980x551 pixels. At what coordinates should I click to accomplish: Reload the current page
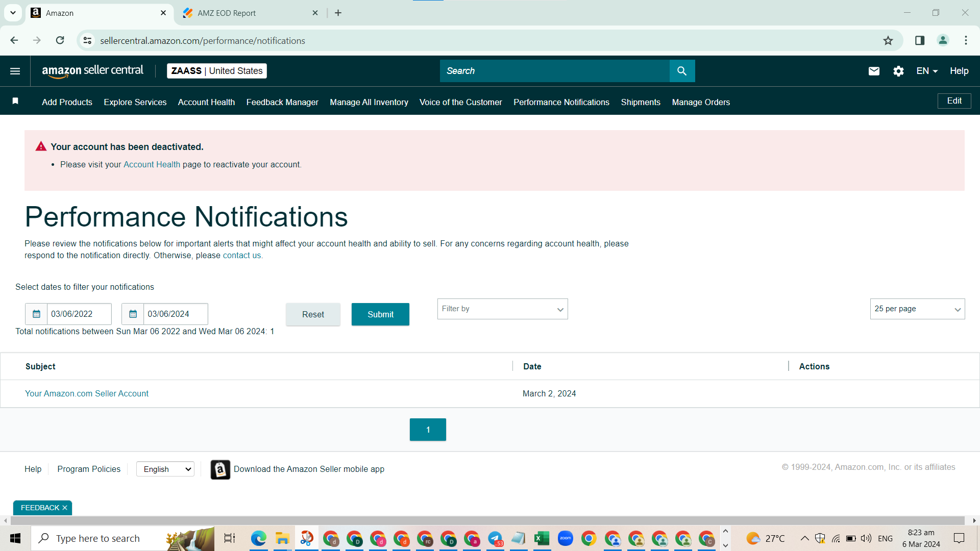[60, 40]
